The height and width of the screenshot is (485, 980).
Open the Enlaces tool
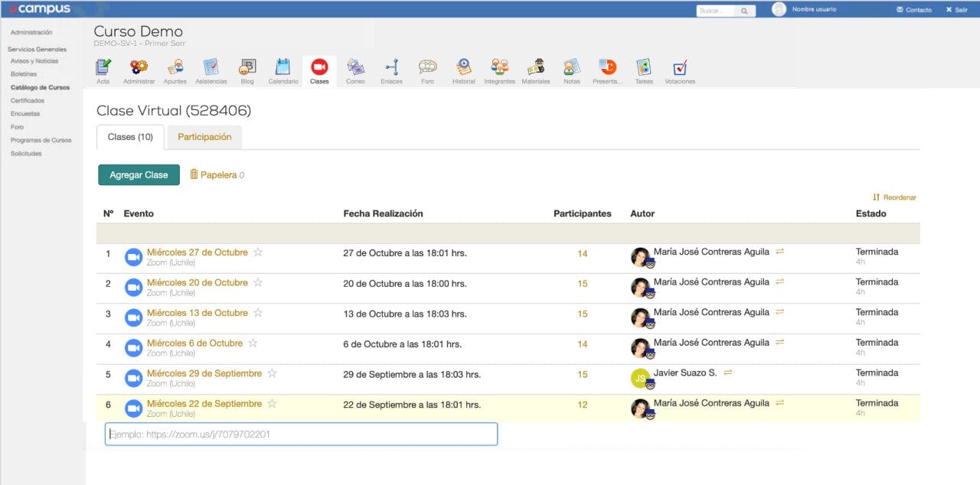click(x=391, y=69)
